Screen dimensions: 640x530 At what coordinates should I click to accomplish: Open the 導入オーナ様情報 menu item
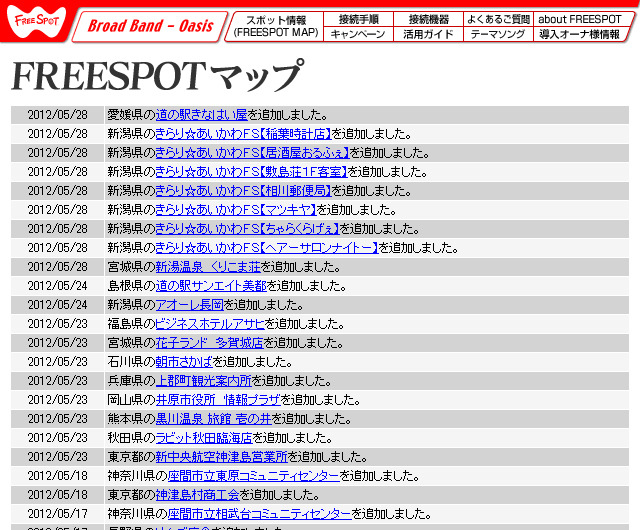[580, 34]
